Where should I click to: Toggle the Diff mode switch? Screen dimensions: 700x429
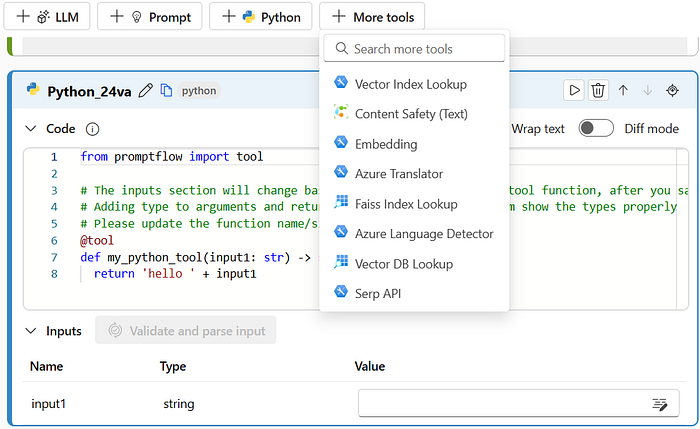point(596,128)
